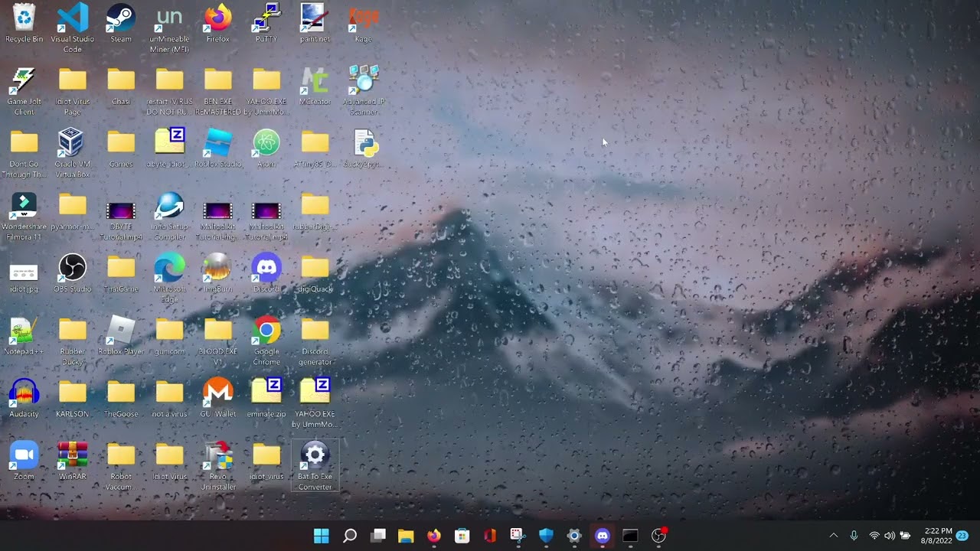Select Bat To Exe Converter shortcut
Screen dimensions: 980x551
pos(315,467)
